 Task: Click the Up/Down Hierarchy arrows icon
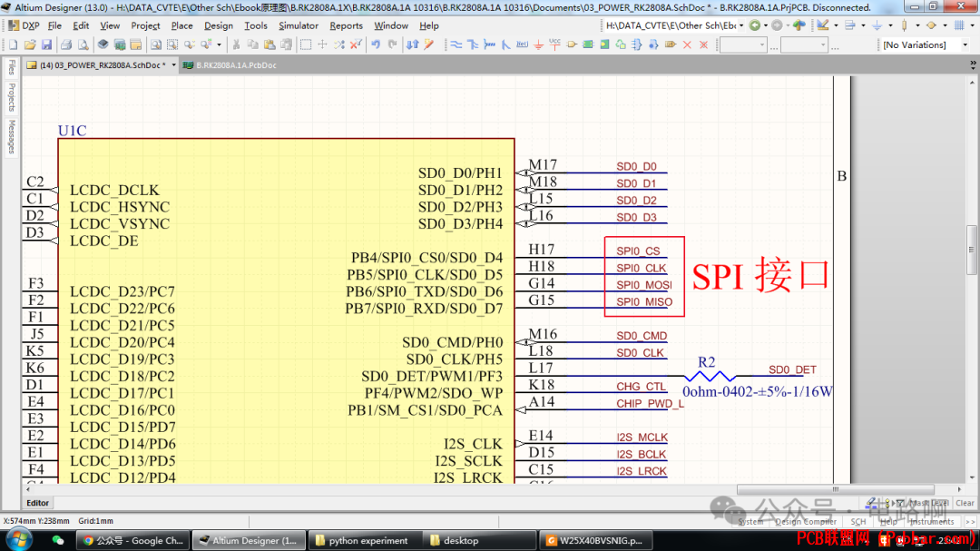413,45
